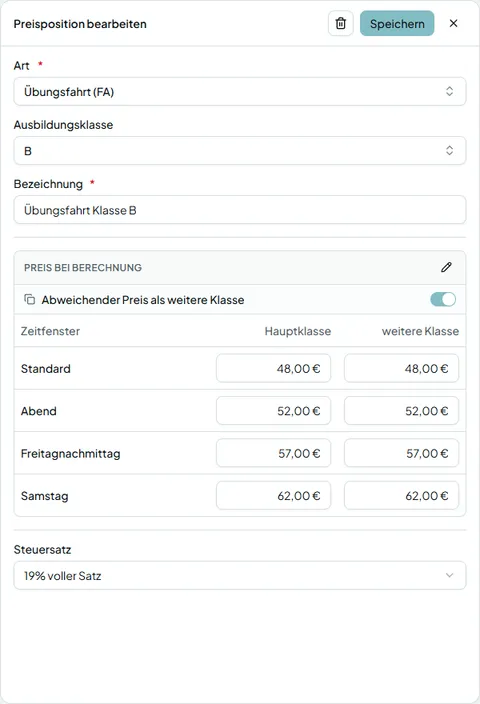Open the Ausbildungsklasse dropdown
Viewport: 480px width, 704px height.
(x=240, y=151)
